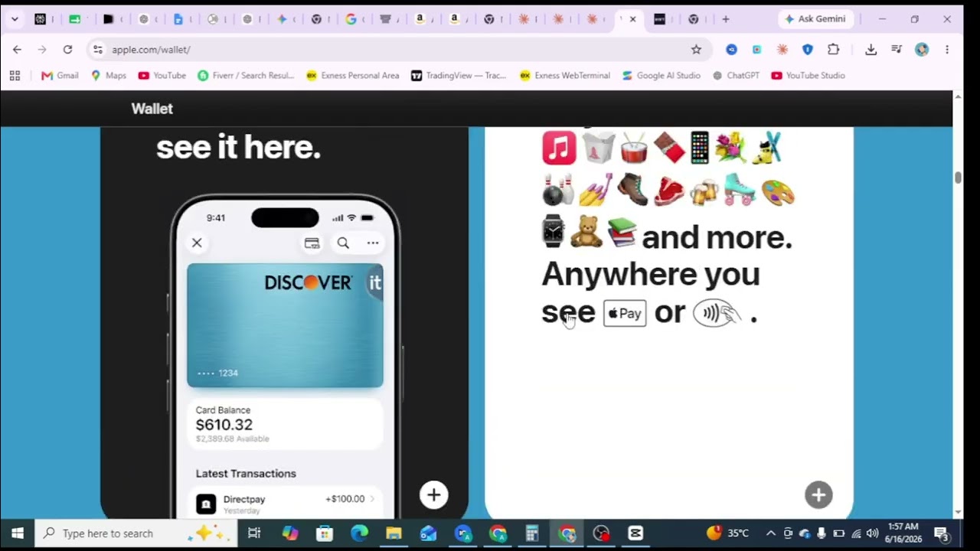
Task: Show hidden system tray icons chevron
Action: (771, 533)
